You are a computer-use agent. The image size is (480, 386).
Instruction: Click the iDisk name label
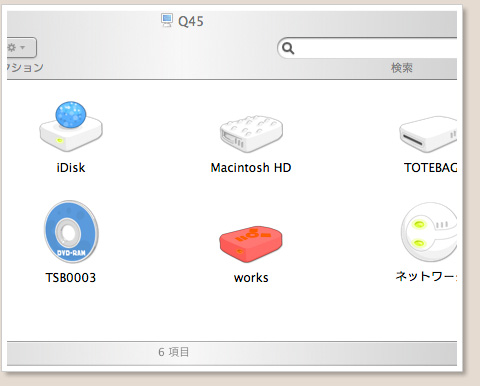tap(71, 167)
